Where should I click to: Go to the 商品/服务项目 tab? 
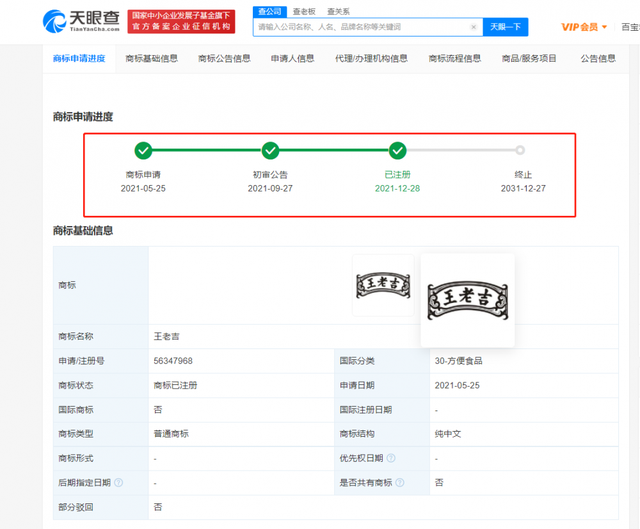[x=529, y=58]
